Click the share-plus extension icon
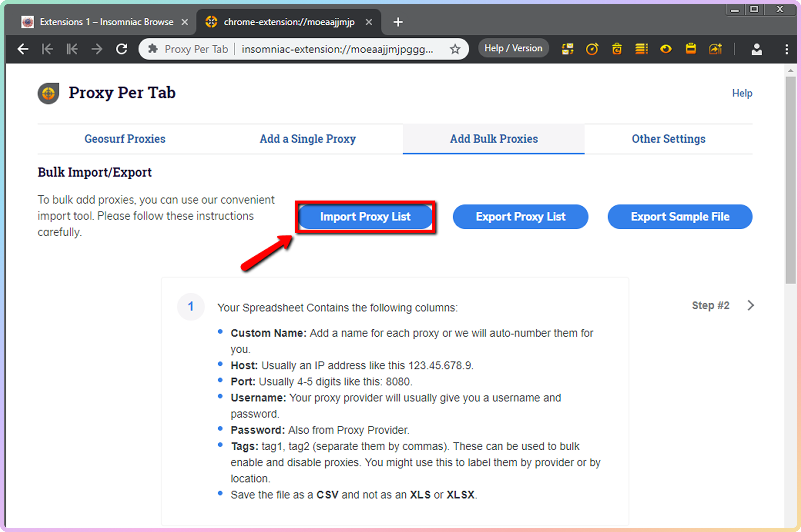Image resolution: width=801 pixels, height=532 pixels. 716,49
